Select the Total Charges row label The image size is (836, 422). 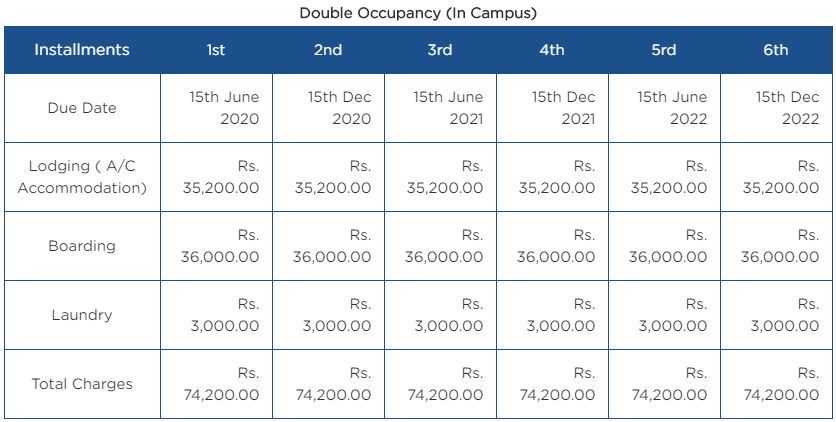click(x=82, y=384)
